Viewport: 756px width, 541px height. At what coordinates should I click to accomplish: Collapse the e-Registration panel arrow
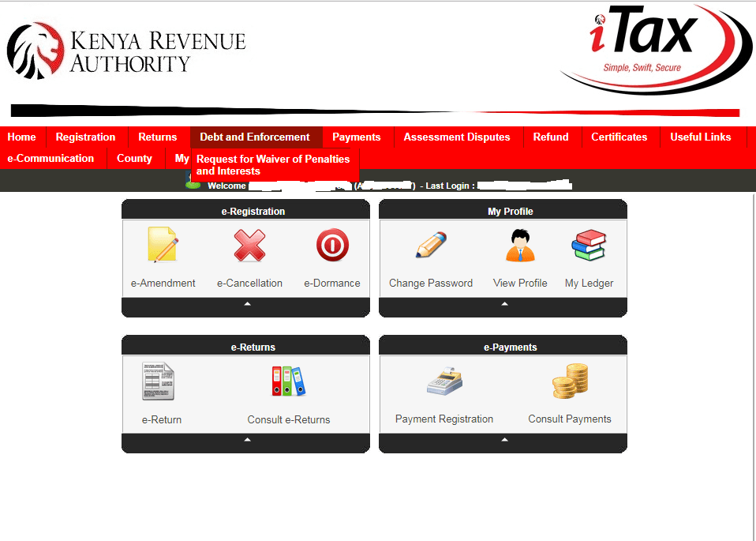tap(247, 304)
